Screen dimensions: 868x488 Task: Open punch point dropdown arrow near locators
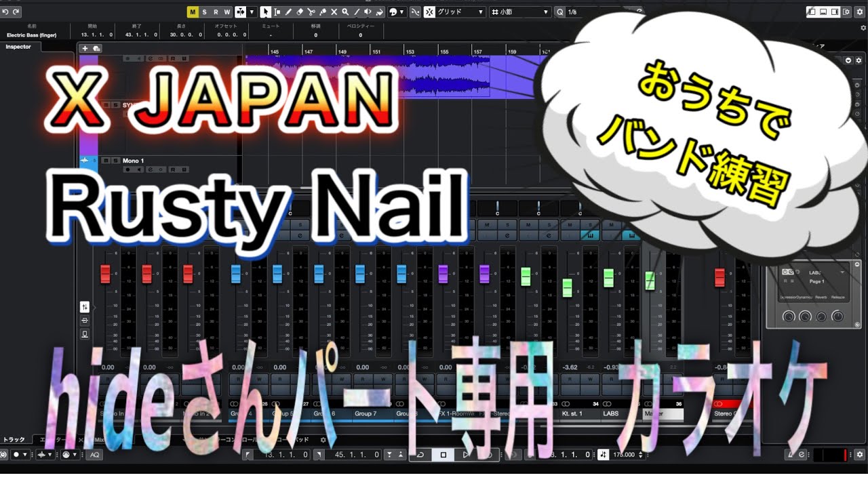tap(389, 455)
